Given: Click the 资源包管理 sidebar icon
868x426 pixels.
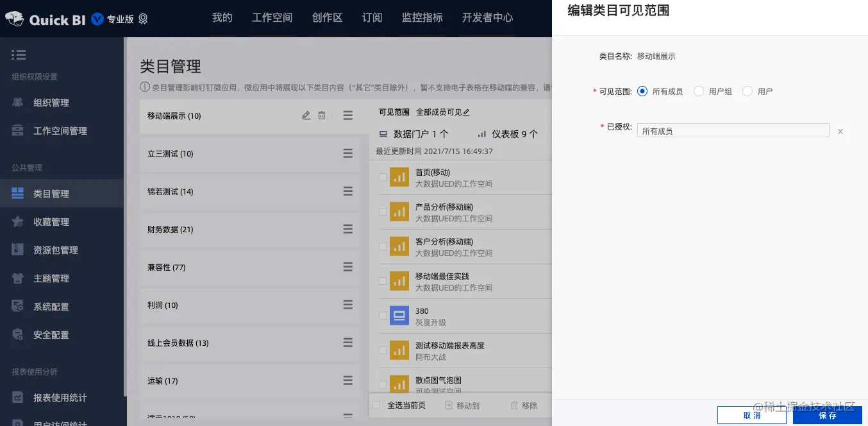Looking at the screenshot, I should 18,250.
